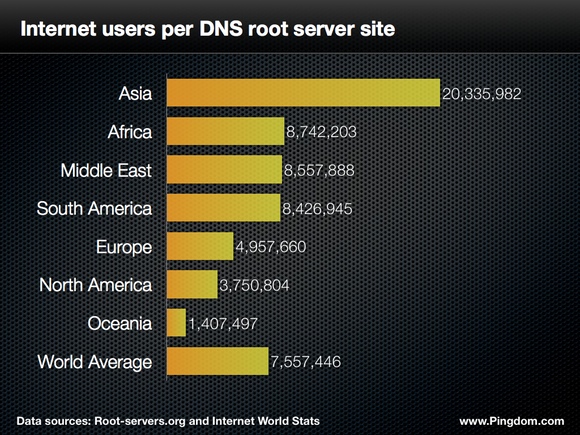Image resolution: width=580 pixels, height=435 pixels.
Task: Click the Oceania bar
Action: tap(176, 323)
